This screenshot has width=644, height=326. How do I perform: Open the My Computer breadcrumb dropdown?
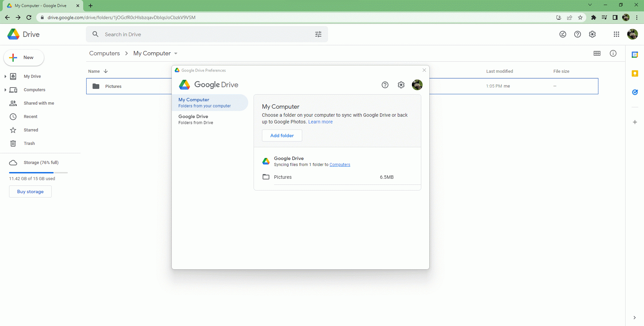[176, 54]
